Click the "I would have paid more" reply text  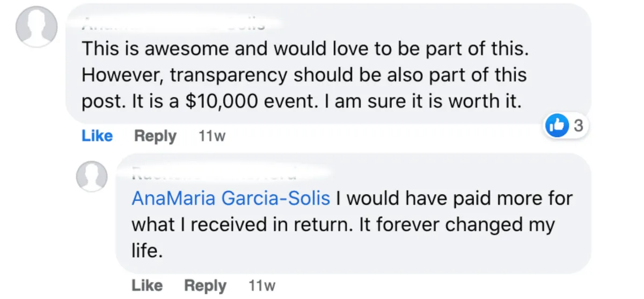453,199
